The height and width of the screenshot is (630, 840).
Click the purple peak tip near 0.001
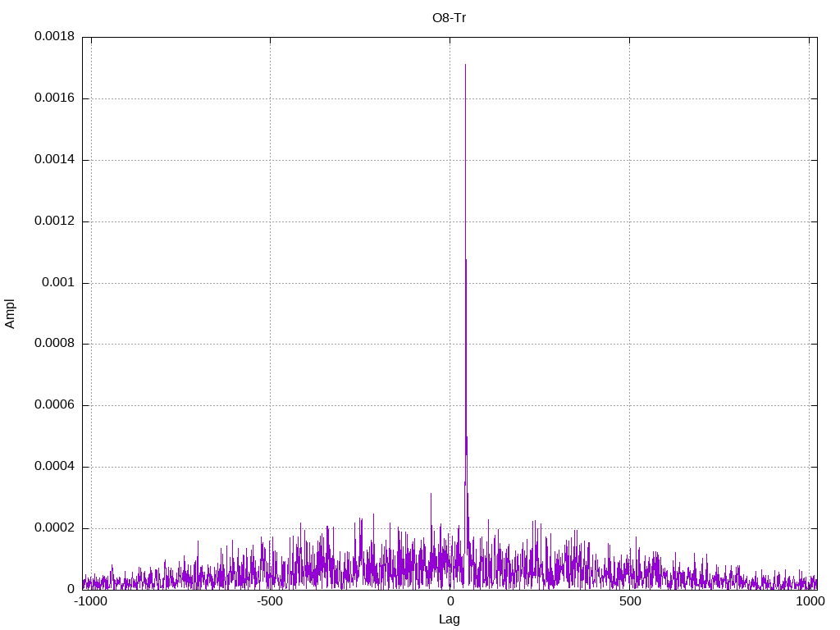coord(466,260)
